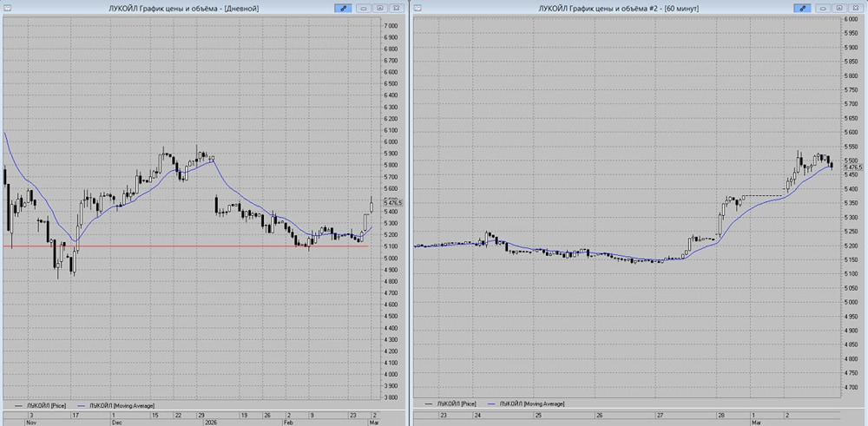The image size is (868, 426).
Task: Close the daily chart window
Action: click(397, 8)
